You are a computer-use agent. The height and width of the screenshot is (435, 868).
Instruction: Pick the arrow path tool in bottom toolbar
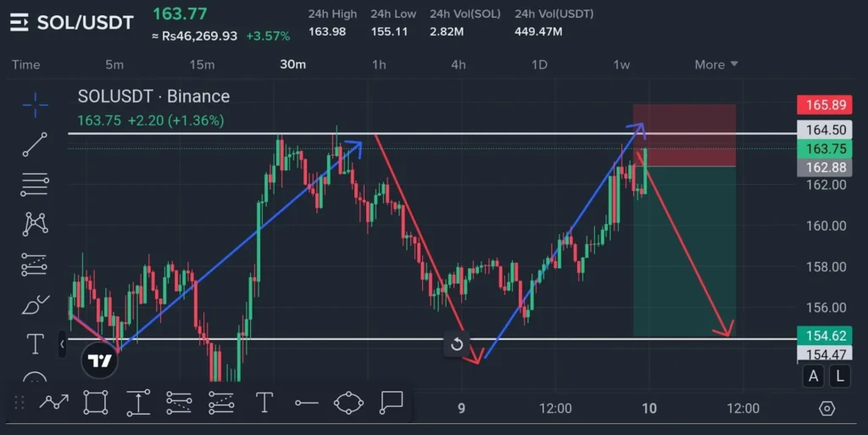click(53, 402)
